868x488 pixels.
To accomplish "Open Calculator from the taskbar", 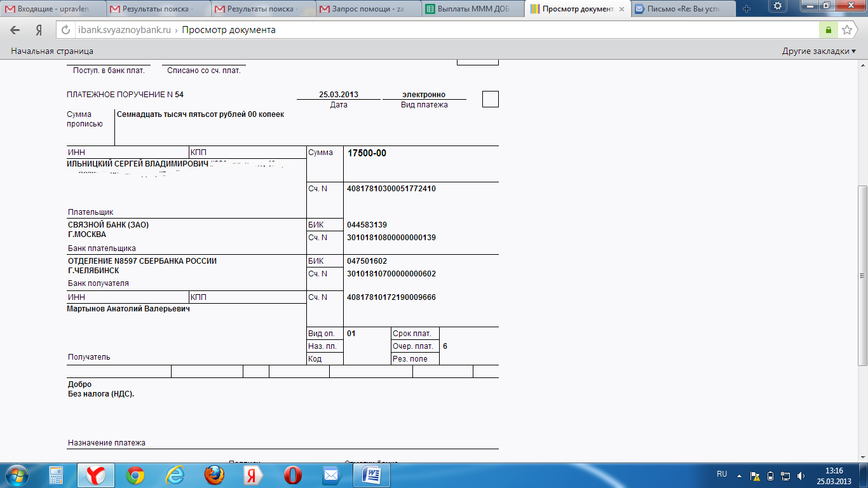I will (x=56, y=475).
